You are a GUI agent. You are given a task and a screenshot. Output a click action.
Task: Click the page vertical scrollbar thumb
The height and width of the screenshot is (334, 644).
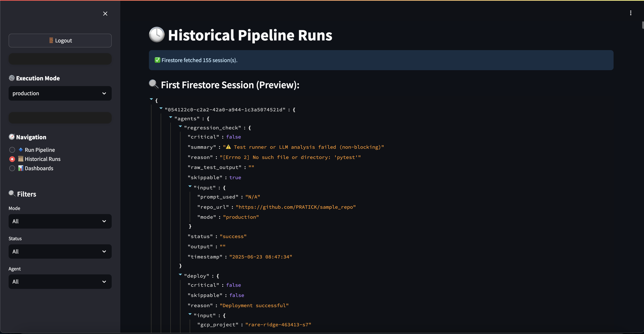[x=643, y=25]
